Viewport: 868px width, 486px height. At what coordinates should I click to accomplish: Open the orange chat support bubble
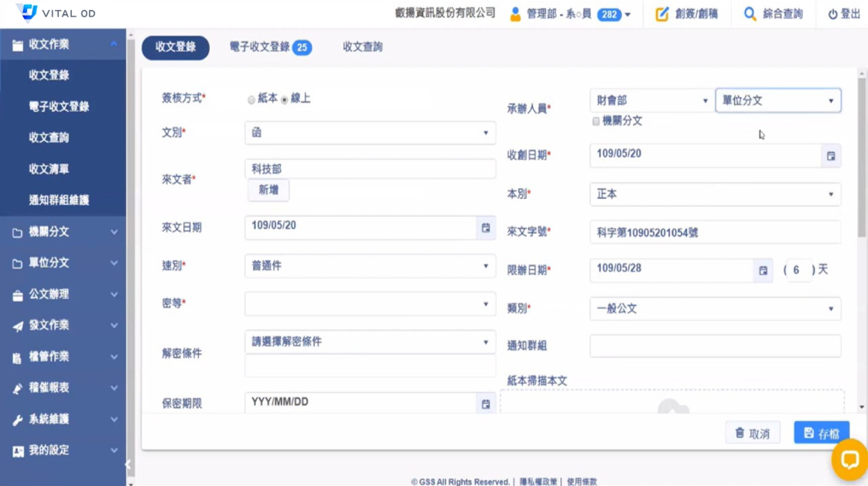849,460
